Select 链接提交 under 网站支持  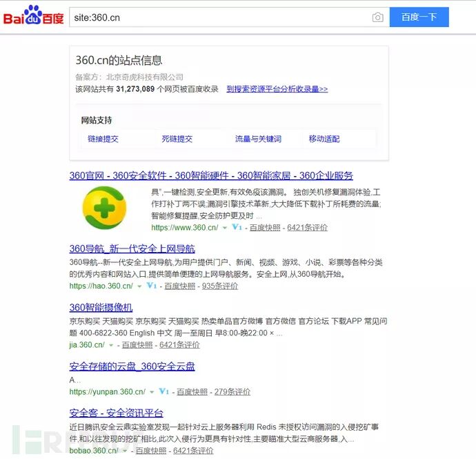103,139
